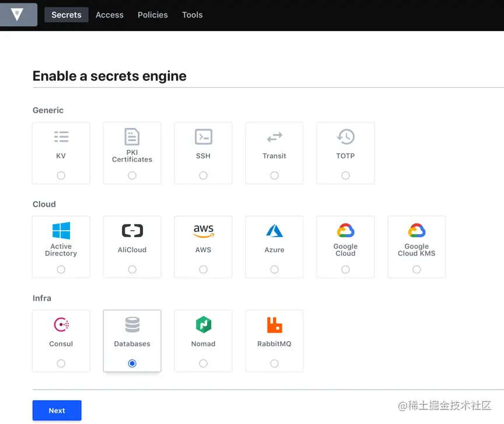This screenshot has height=424, width=504.
Task: Select the RabbitMQ radio button
Action: click(x=275, y=363)
